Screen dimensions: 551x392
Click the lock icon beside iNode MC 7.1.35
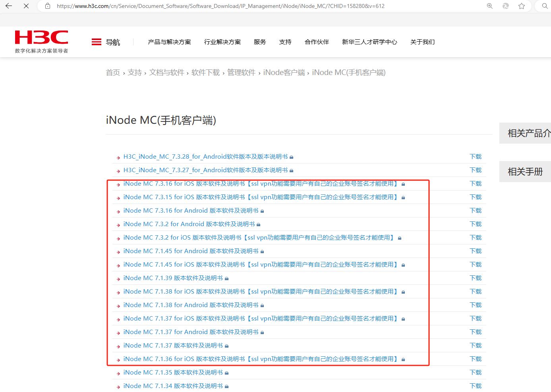click(226, 373)
